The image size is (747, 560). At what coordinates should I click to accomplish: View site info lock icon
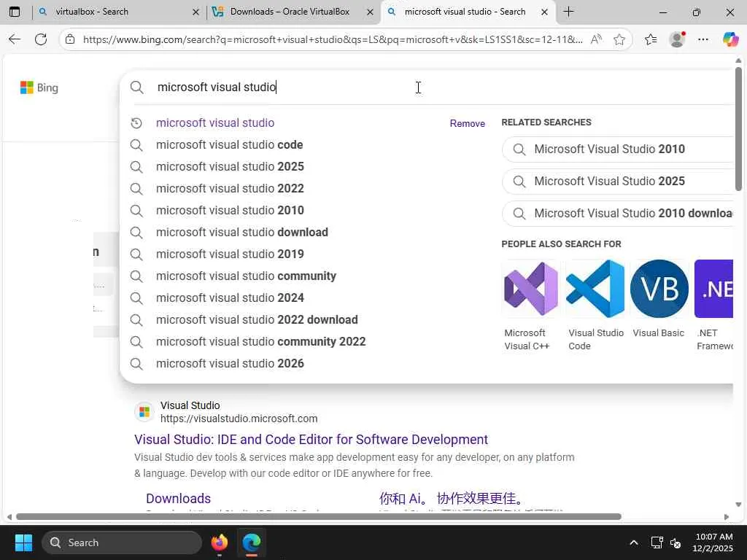(70, 39)
